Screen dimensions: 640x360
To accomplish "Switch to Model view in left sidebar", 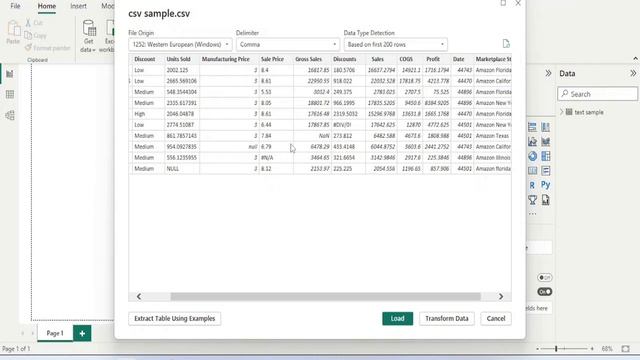I will (10, 115).
